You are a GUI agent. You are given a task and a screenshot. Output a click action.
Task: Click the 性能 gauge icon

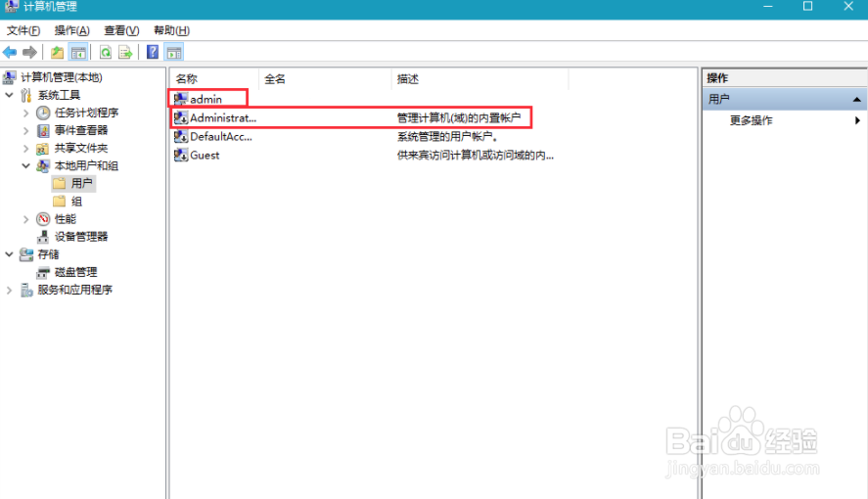(43, 219)
